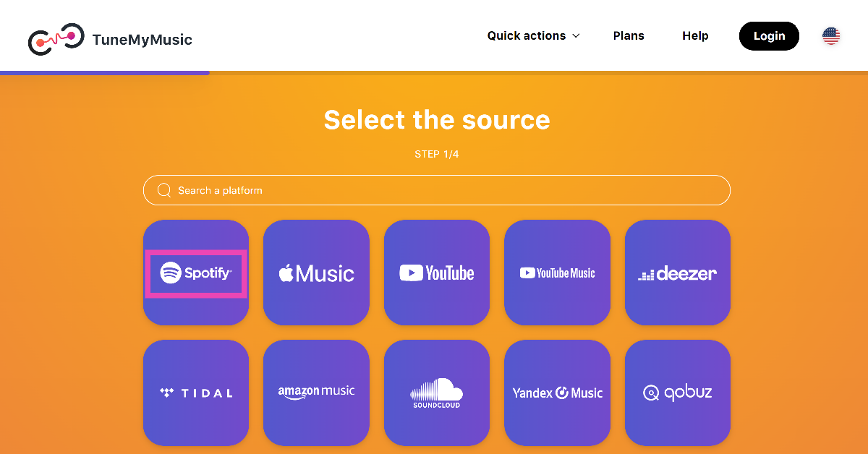Open the Quick actions dropdown
The image size is (868, 454).
(x=527, y=36)
